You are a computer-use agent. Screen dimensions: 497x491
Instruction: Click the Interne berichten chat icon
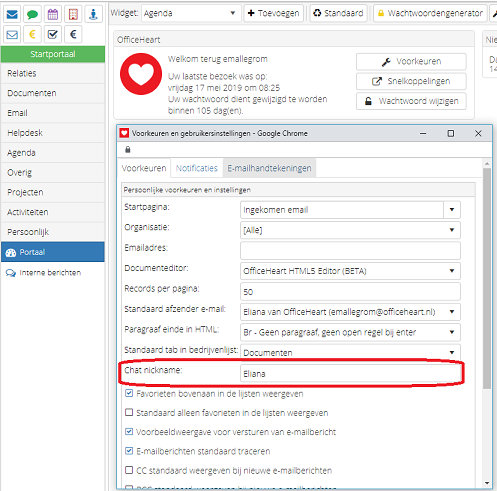[x=11, y=273]
